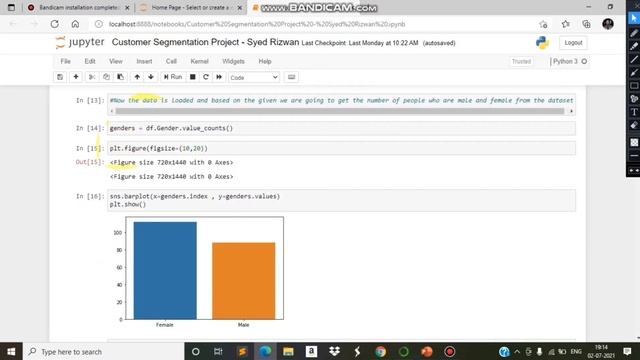
Task: Click the scrollbar right arrow in cell 13
Action: point(571,111)
